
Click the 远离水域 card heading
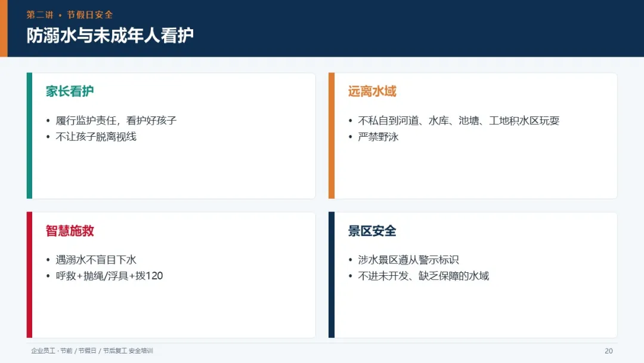click(372, 91)
